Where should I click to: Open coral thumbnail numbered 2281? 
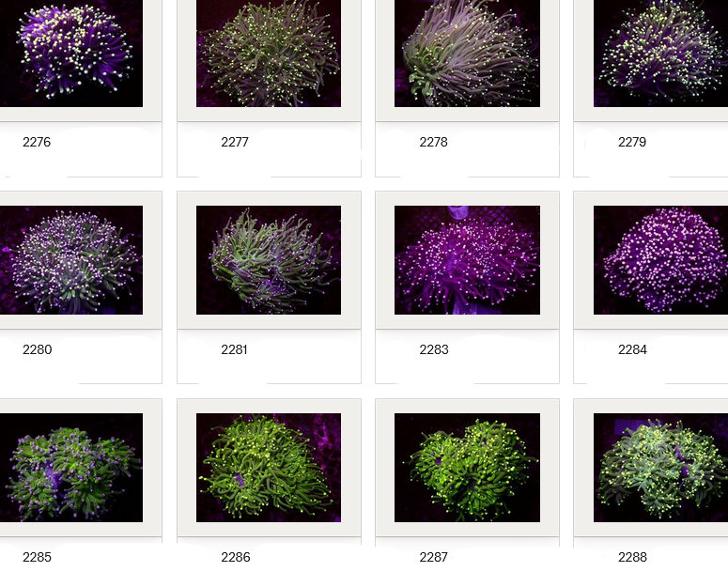269,260
